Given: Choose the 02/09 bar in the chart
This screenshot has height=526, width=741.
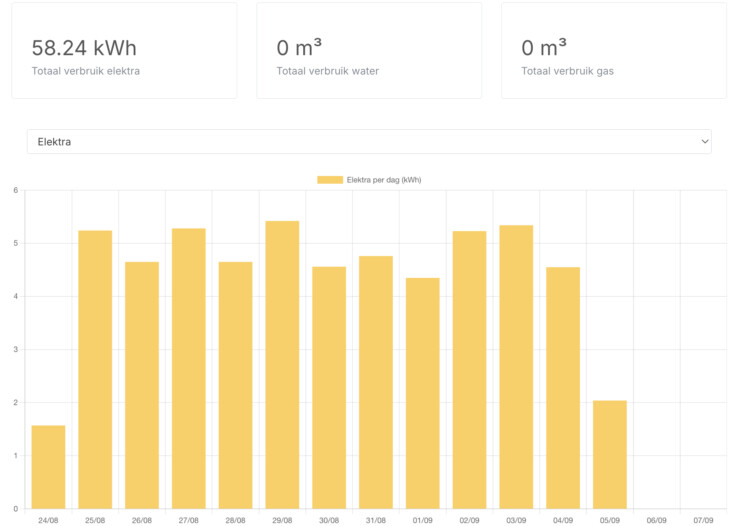Looking at the screenshot, I should click(469, 370).
